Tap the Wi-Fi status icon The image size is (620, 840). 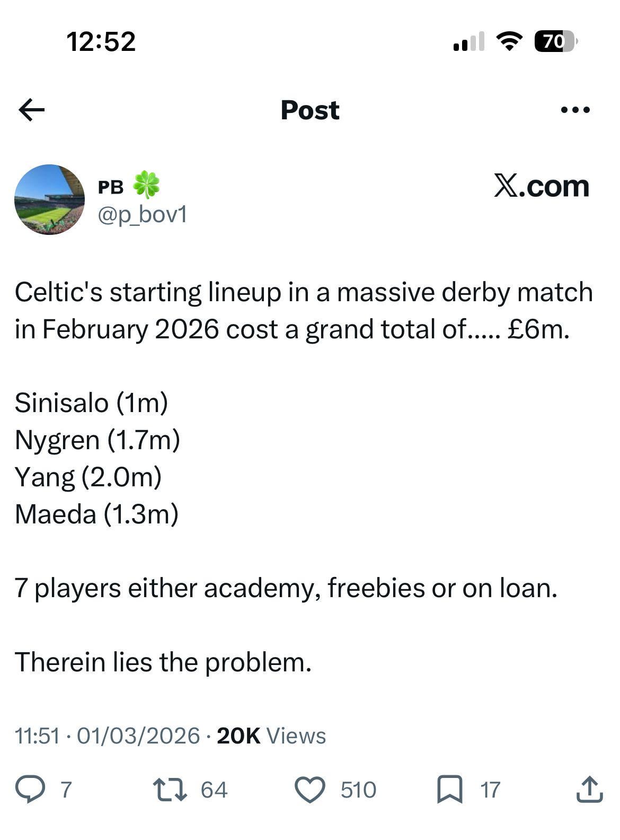coord(509,41)
